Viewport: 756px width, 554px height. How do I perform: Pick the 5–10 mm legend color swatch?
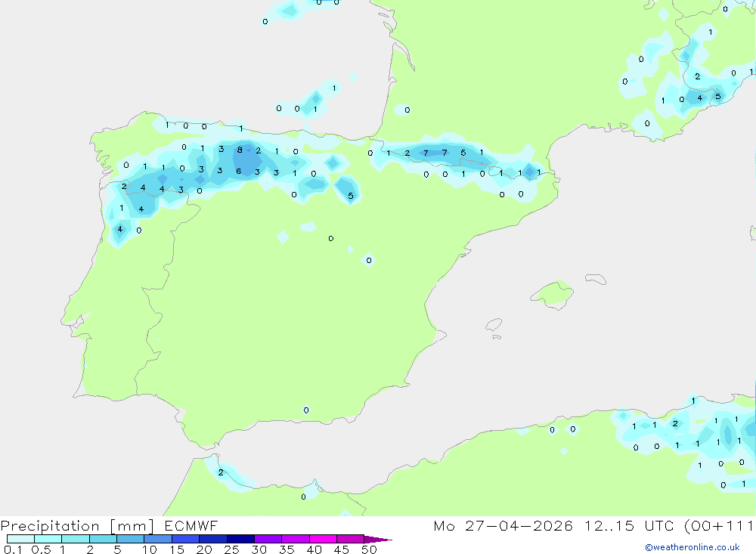click(x=131, y=539)
